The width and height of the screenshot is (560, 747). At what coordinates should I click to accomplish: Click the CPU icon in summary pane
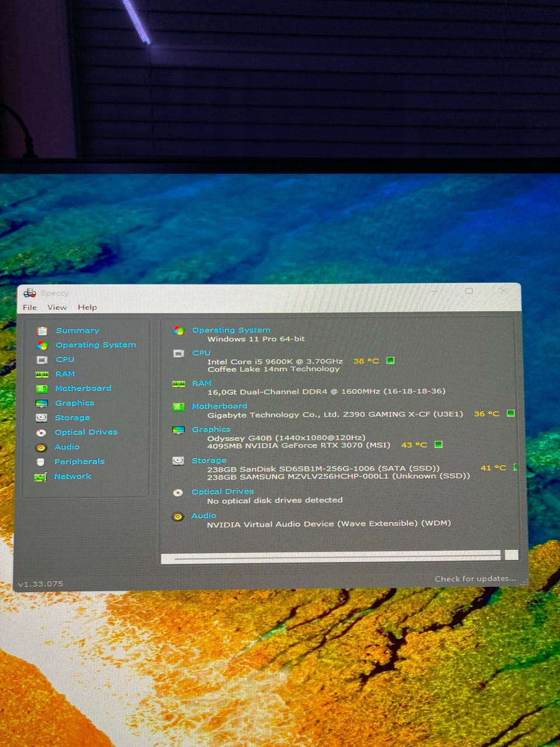(x=178, y=354)
